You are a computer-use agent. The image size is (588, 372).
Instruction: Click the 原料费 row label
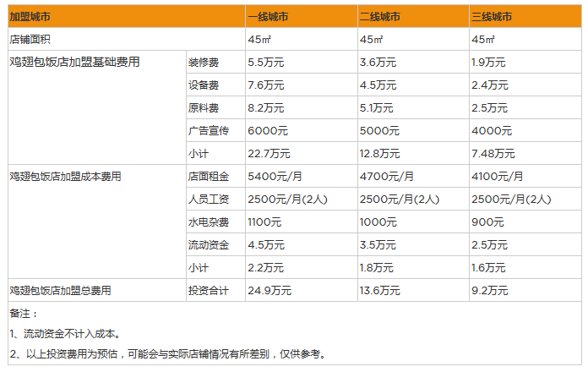[x=204, y=108]
